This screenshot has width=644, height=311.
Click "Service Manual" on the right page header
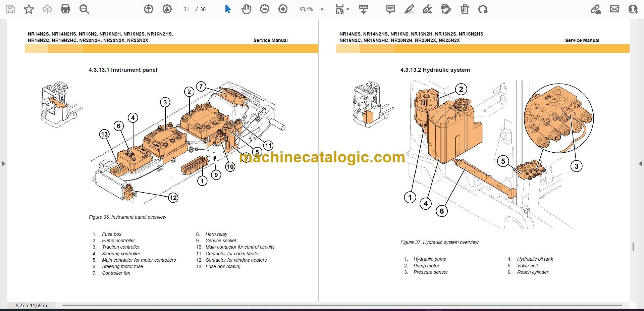(x=582, y=40)
